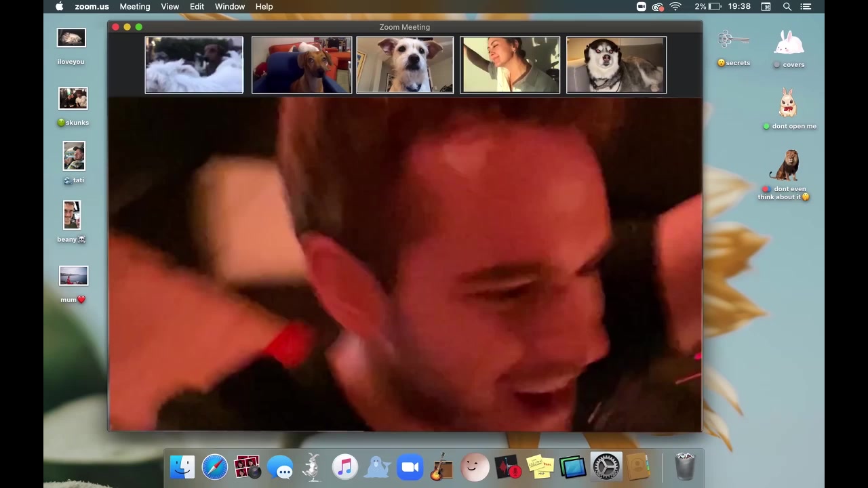Open the audio recorder dock icon
The height and width of the screenshot is (488, 868).
[x=507, y=467]
